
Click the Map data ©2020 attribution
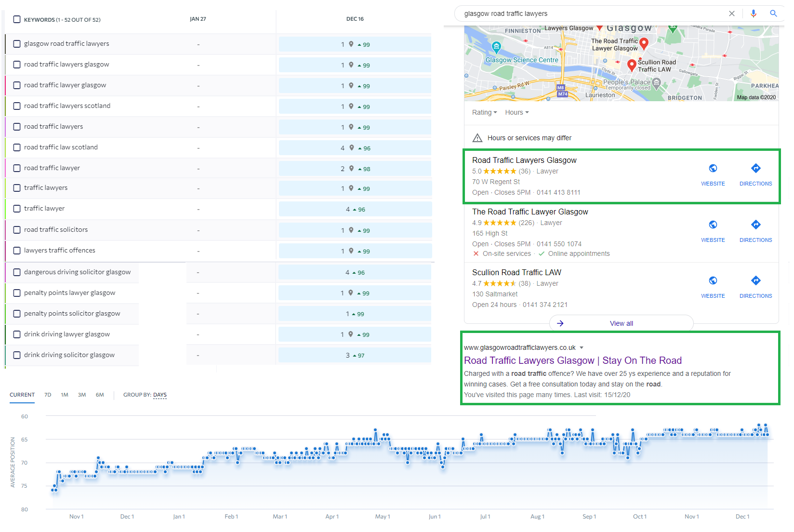[756, 97]
